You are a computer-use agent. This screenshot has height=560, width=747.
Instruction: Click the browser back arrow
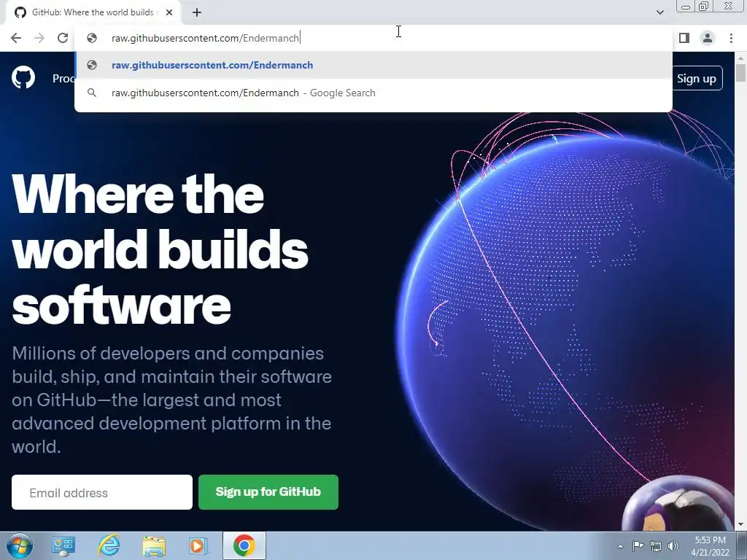pos(16,38)
